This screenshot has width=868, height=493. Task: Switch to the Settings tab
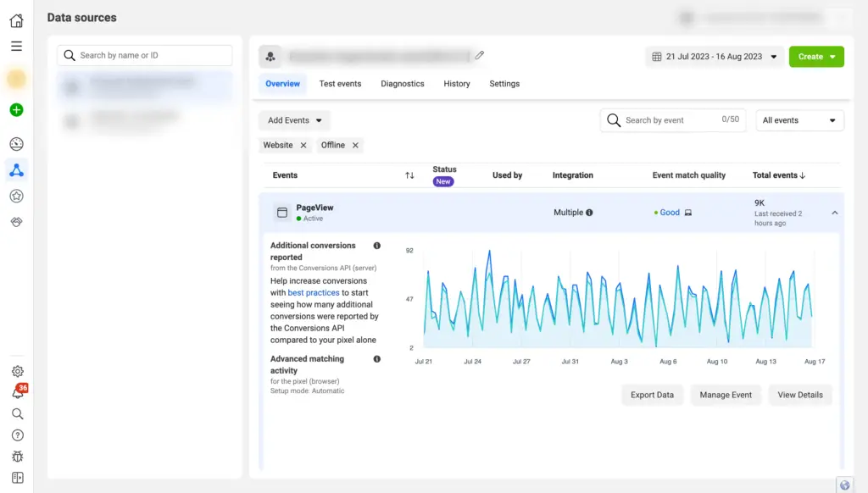504,84
